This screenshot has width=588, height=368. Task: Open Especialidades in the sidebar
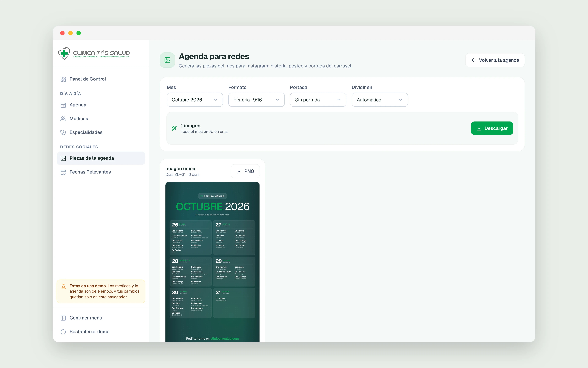[x=101, y=132]
